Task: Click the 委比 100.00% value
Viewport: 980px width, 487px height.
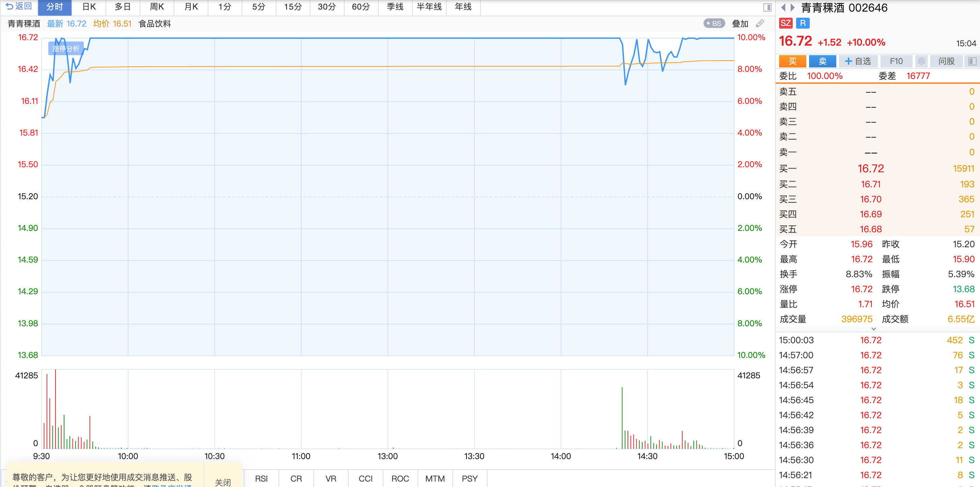Action: point(825,76)
